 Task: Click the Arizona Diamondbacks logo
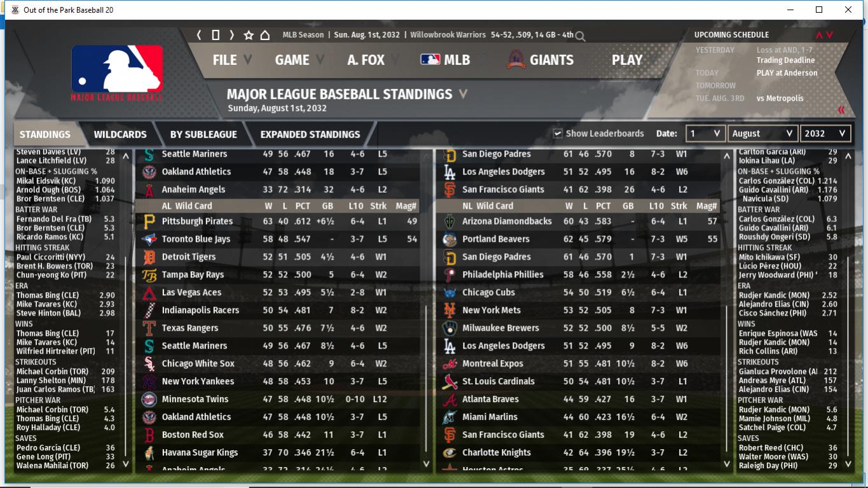tap(450, 221)
